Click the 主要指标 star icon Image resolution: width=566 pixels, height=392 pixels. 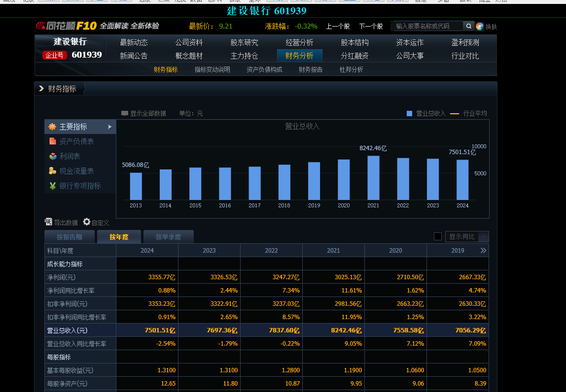point(52,127)
